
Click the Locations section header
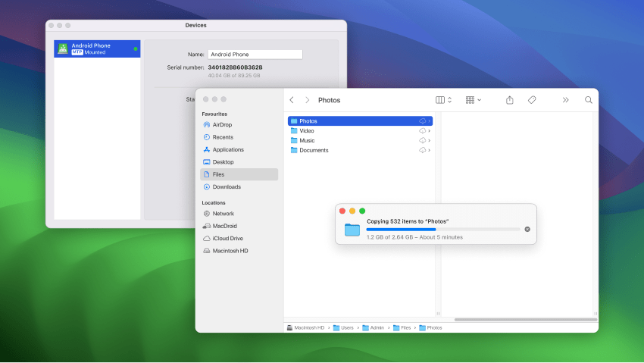(x=214, y=202)
